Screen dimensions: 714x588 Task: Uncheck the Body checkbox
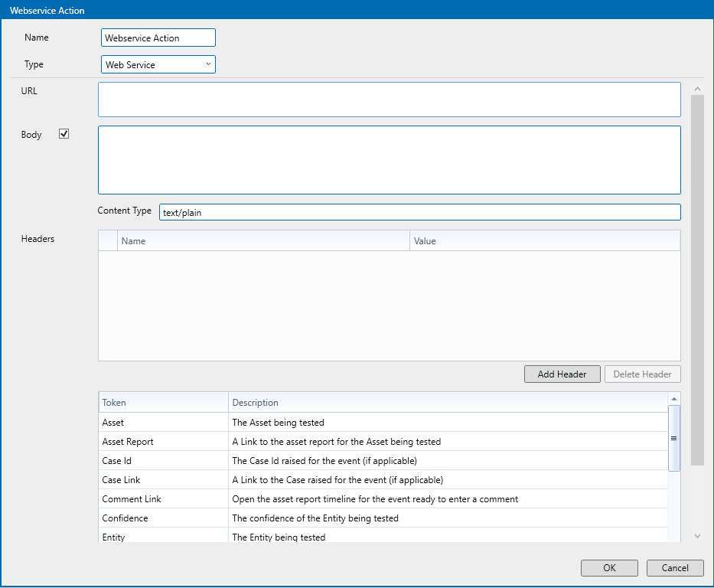pyautogui.click(x=64, y=134)
